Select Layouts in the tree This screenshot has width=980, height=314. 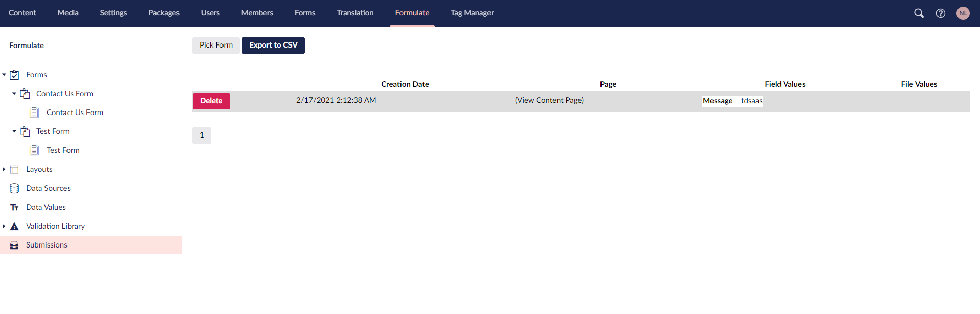click(39, 169)
